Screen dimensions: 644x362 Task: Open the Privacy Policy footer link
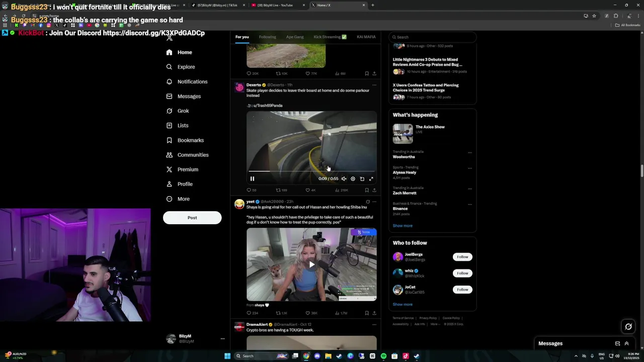pyautogui.click(x=428, y=318)
